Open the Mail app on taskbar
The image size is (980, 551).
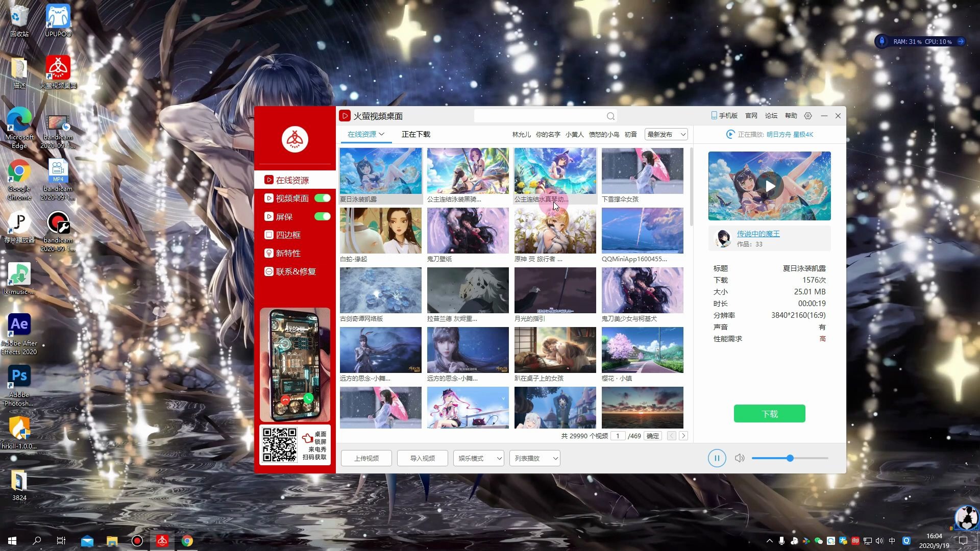87,541
